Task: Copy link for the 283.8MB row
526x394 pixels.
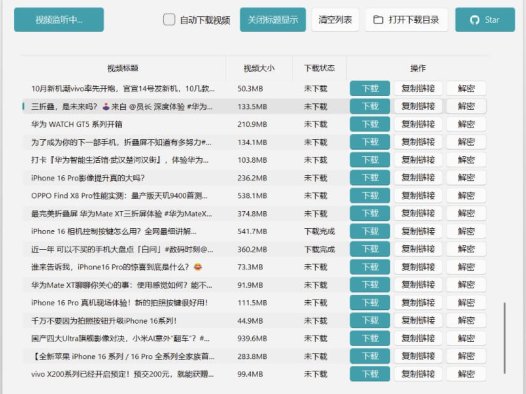Action: tap(418, 356)
